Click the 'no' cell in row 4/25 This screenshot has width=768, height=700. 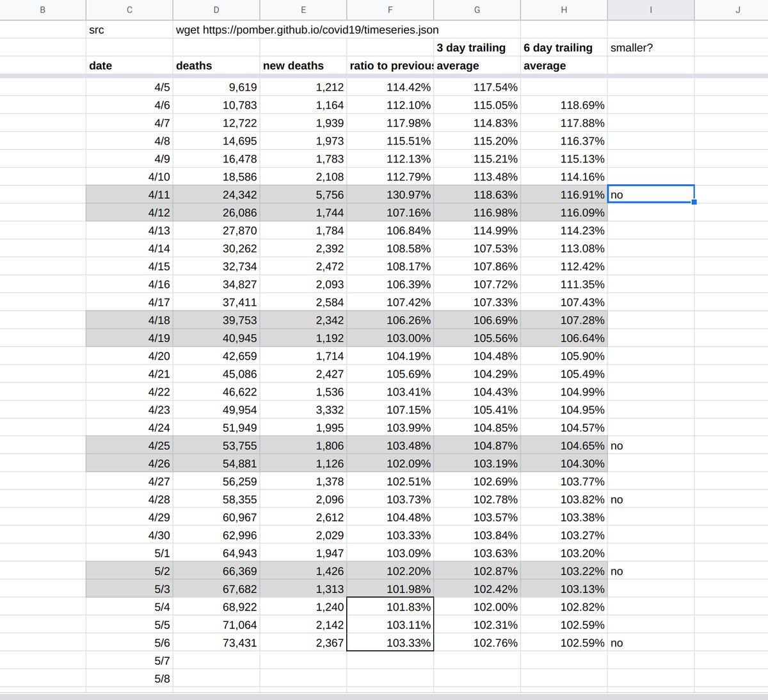pyautogui.click(x=651, y=445)
